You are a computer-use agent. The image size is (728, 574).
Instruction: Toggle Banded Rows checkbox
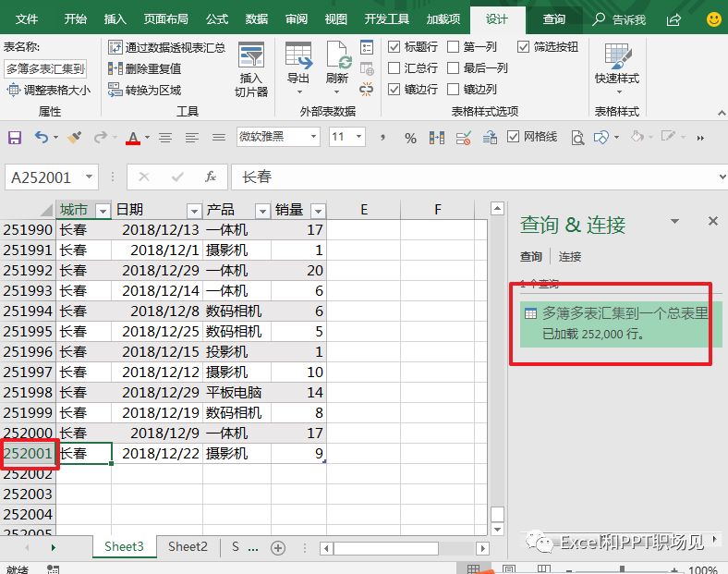tap(394, 89)
